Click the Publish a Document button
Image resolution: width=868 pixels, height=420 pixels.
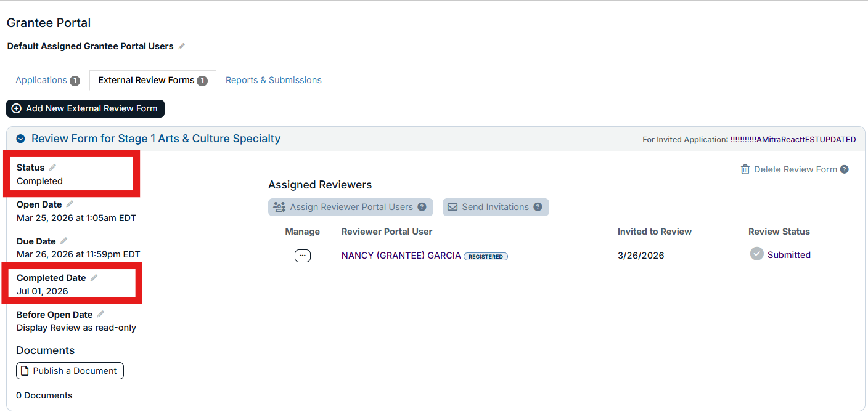70,371
